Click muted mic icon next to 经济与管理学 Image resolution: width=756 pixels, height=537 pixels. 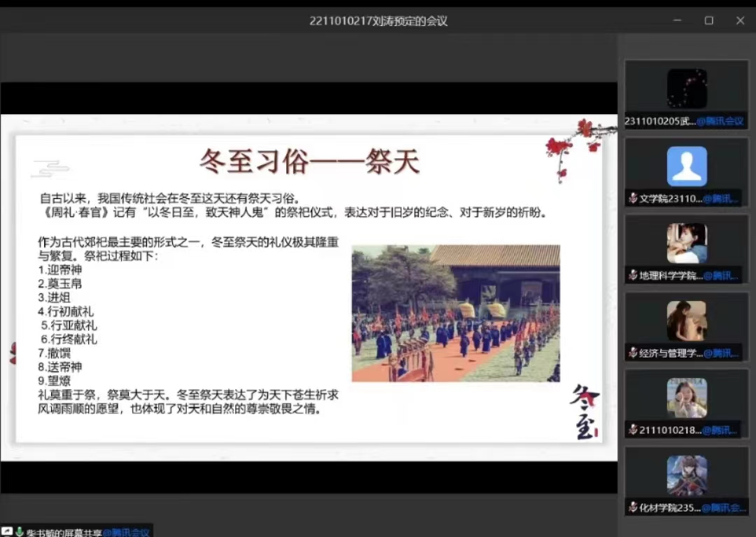pyautogui.click(x=633, y=353)
